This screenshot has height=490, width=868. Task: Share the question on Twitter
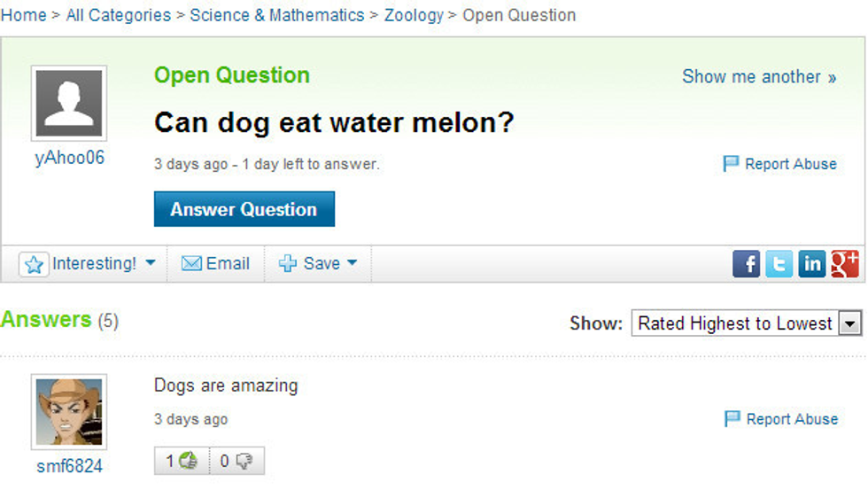tap(779, 263)
